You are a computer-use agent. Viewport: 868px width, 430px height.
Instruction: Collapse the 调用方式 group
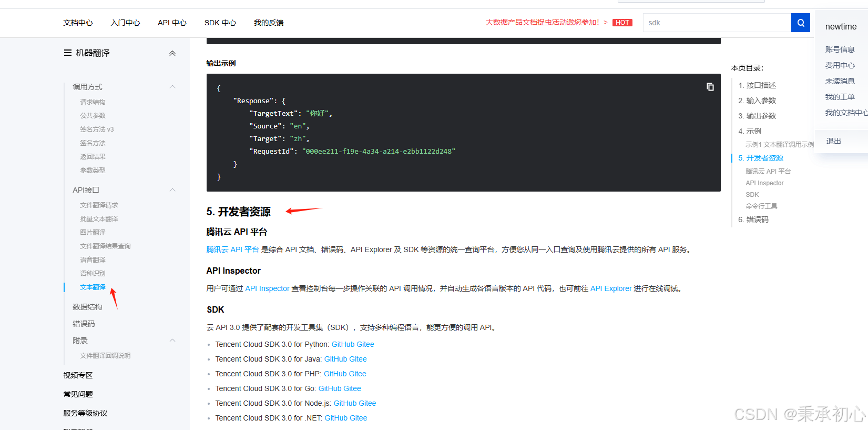pos(172,87)
